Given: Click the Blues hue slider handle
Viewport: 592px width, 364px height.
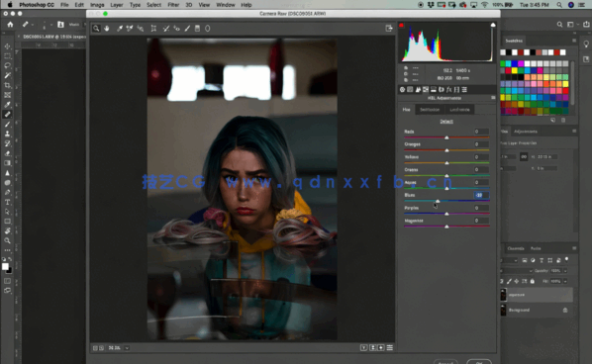Looking at the screenshot, I should 438,201.
